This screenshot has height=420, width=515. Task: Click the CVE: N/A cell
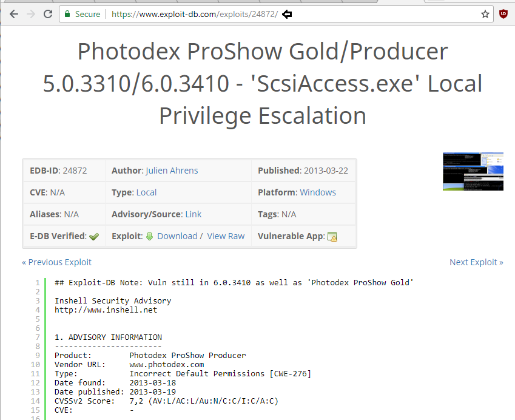64,192
